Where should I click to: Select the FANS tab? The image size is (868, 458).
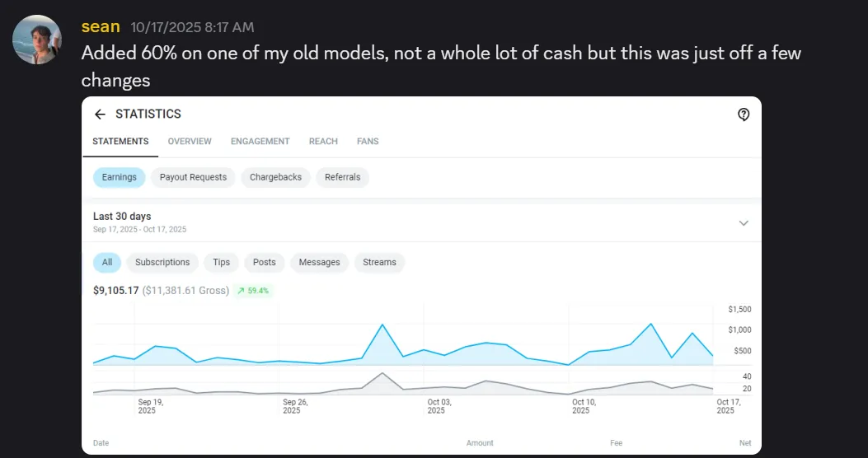368,142
